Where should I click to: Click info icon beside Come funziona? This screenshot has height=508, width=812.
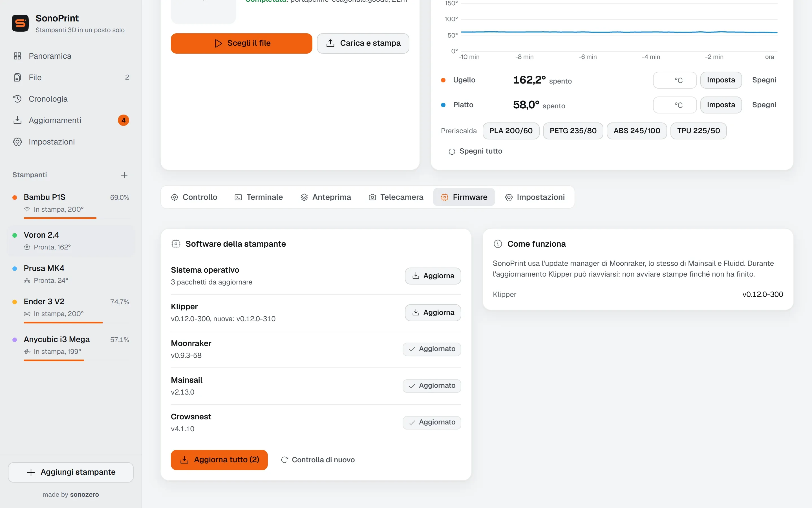point(498,244)
